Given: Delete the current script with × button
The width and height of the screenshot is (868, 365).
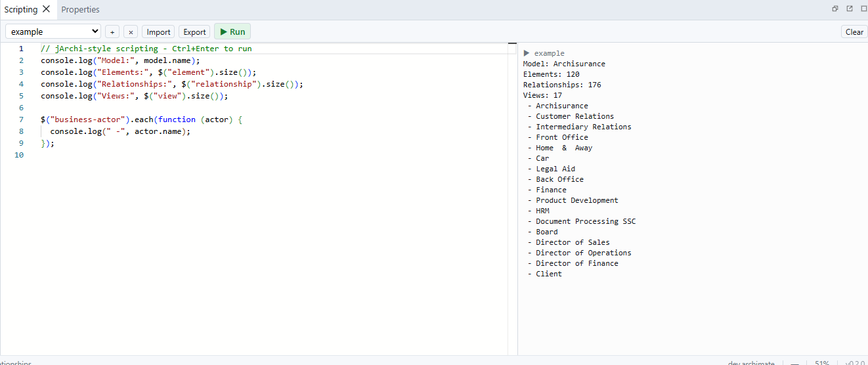Looking at the screenshot, I should pos(131,32).
